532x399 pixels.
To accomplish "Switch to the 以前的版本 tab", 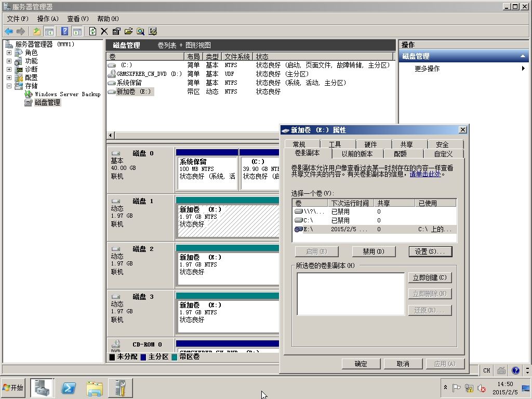I will tap(357, 154).
